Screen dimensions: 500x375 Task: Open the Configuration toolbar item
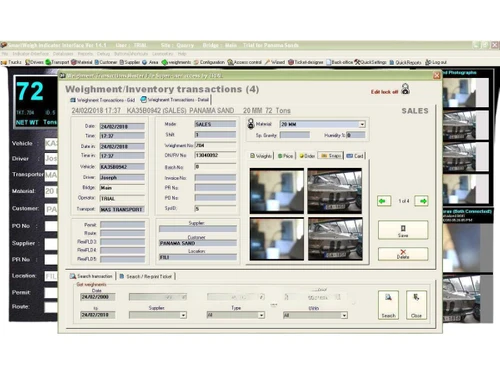[x=209, y=62]
